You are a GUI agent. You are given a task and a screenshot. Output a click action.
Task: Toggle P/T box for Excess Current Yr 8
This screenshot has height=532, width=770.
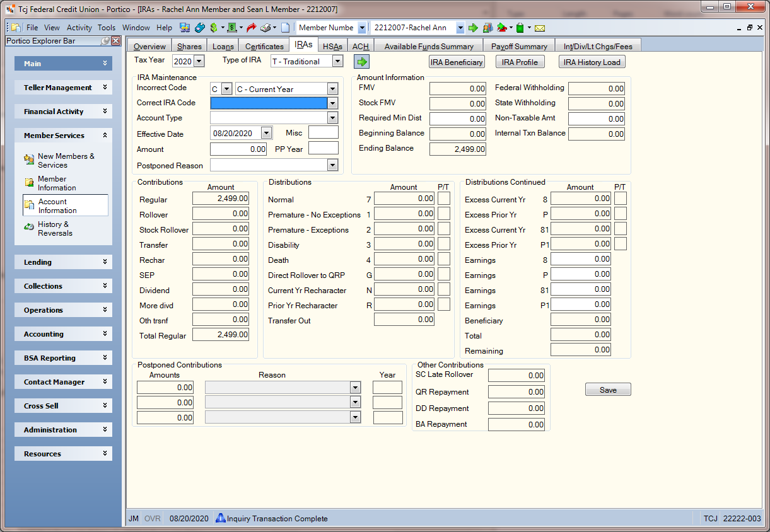(621, 199)
